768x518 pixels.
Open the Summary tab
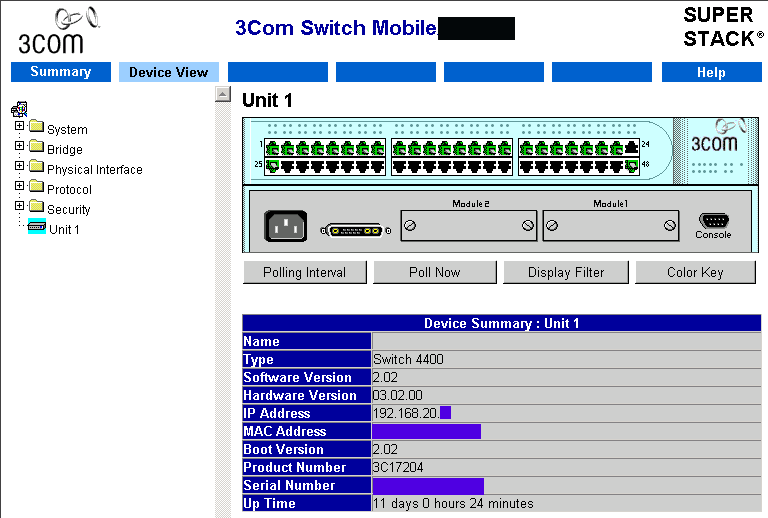coord(61,72)
